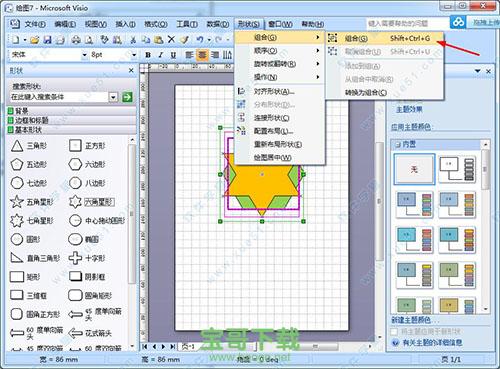
Task: Click the New document toolbar icon
Action: [x=15, y=40]
